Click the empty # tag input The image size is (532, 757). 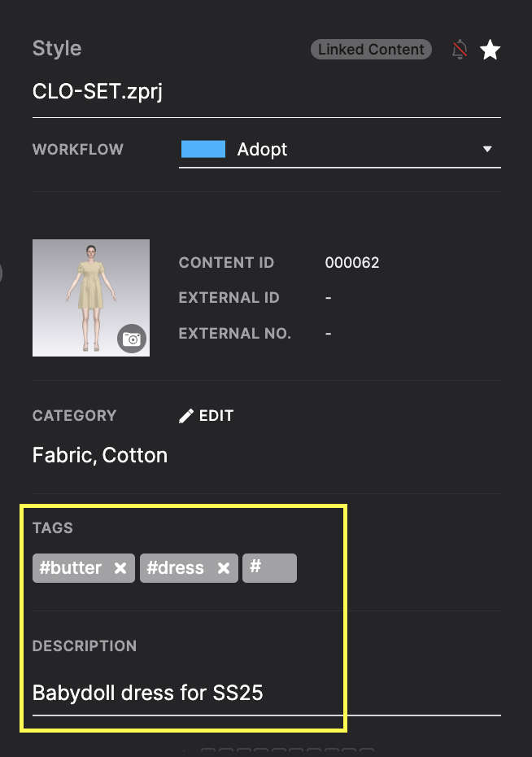tap(269, 568)
